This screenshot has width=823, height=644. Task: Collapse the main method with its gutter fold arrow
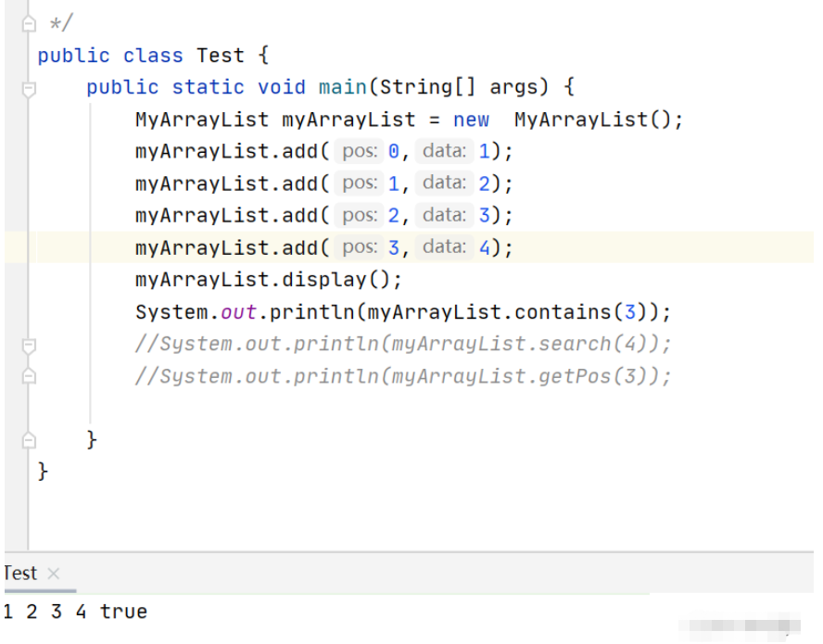pos(29,89)
